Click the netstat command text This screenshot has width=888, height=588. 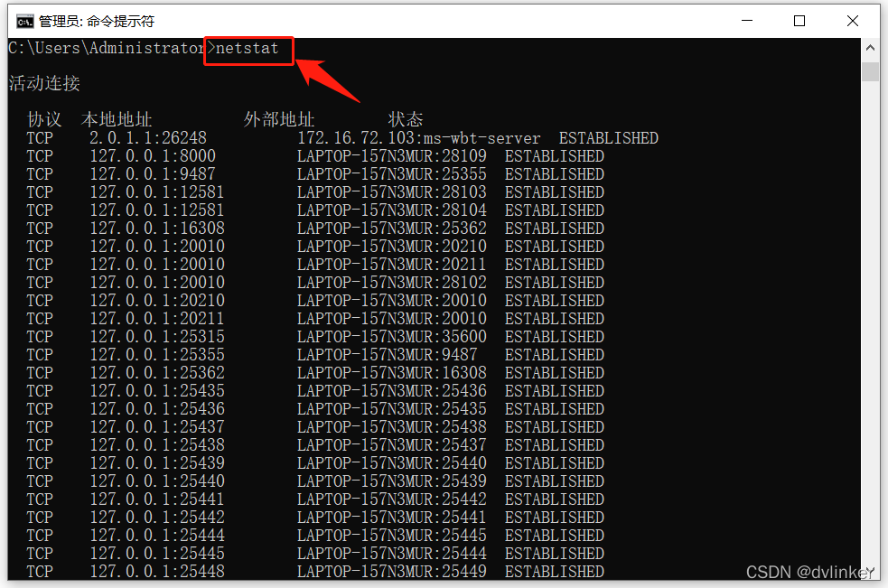248,48
